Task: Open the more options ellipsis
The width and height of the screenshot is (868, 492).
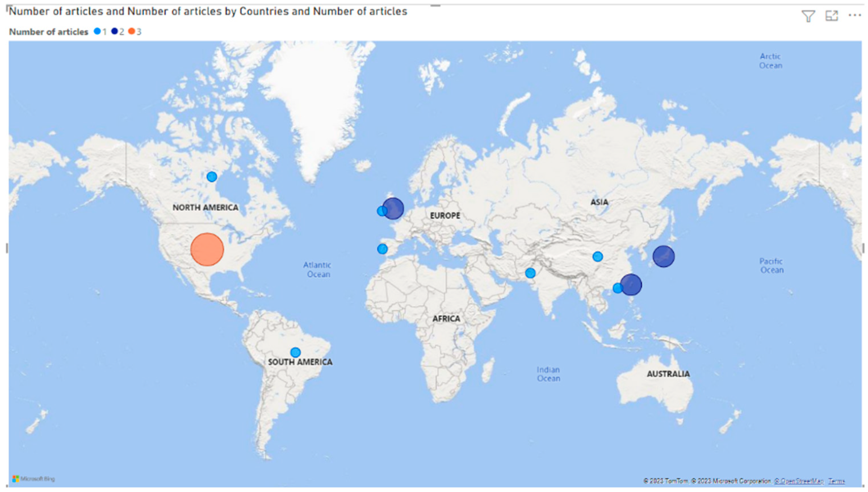Action: [854, 15]
